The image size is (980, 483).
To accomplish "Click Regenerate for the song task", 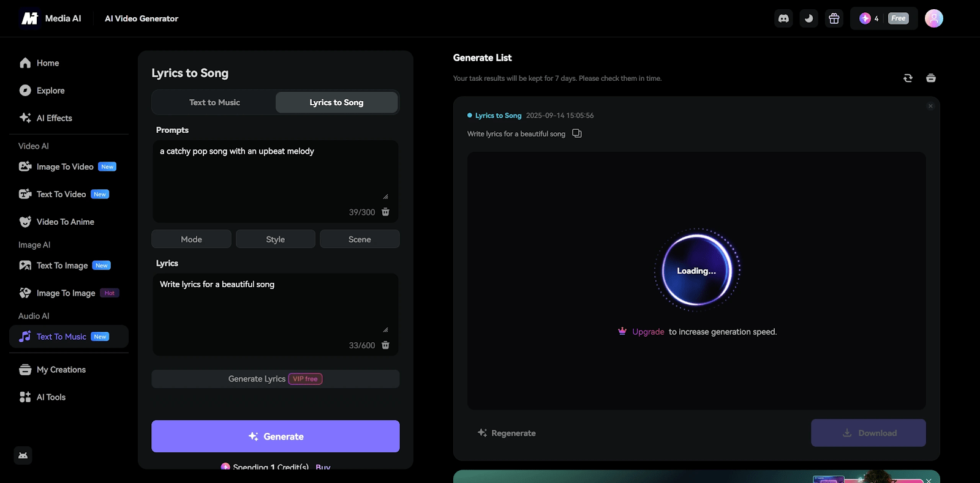I will point(507,433).
